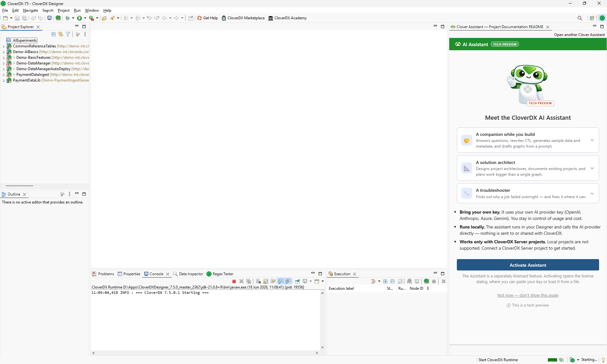Open the Debug dropdown arrow

tap(73, 18)
